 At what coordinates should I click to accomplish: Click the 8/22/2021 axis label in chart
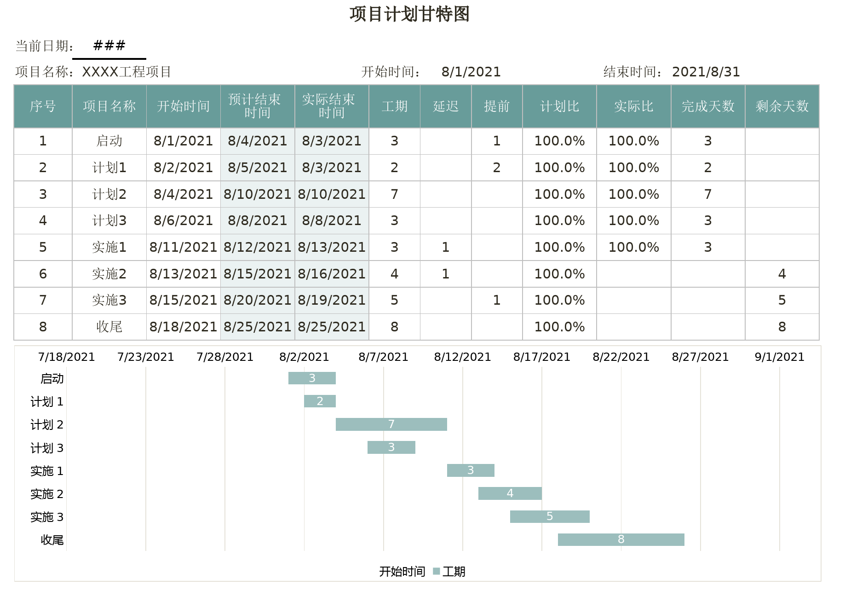[x=621, y=357]
